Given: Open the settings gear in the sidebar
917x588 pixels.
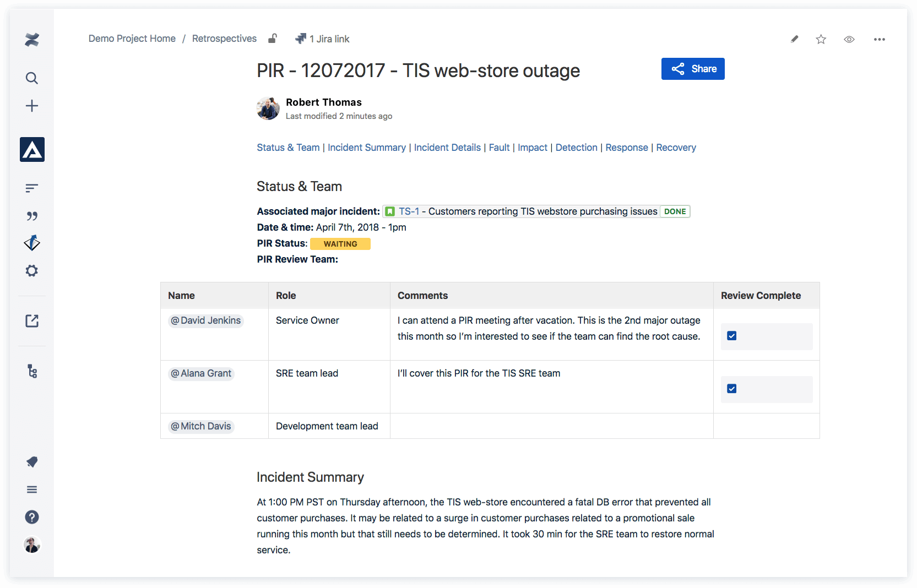Looking at the screenshot, I should pos(32,270).
